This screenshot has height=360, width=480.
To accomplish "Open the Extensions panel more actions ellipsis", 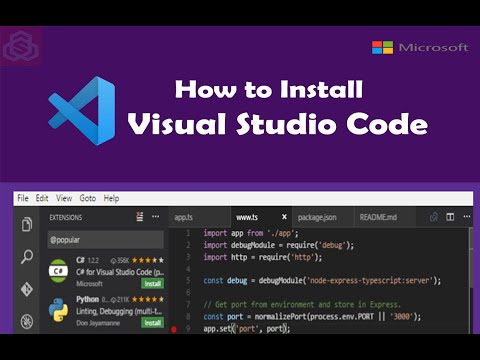I will 155,217.
